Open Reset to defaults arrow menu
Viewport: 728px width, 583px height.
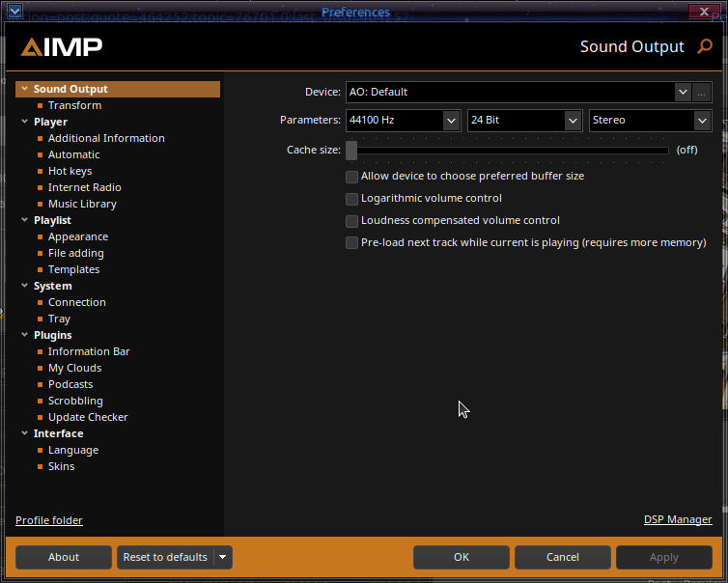click(223, 557)
